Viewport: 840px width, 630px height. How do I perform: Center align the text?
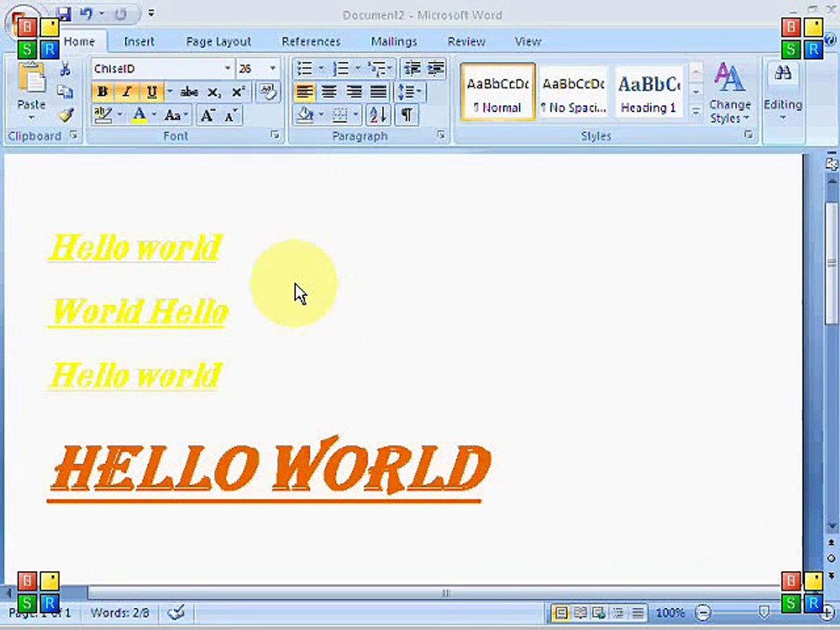pyautogui.click(x=329, y=92)
